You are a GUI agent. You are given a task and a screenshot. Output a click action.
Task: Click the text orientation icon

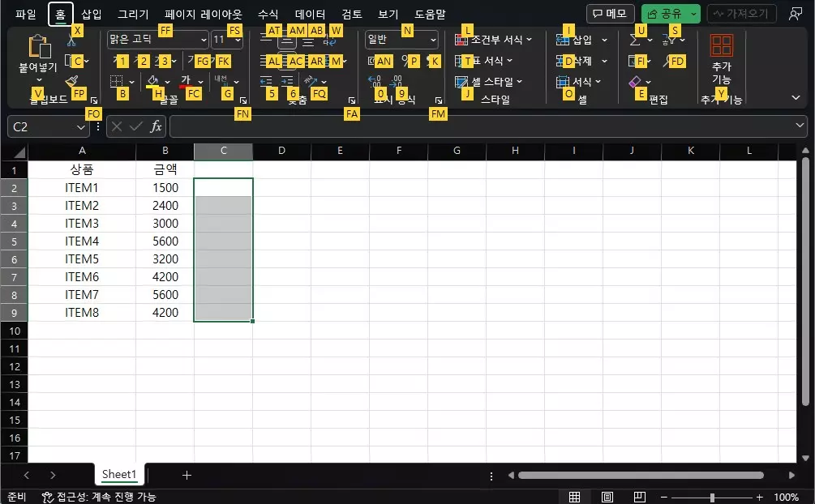tap(311, 81)
